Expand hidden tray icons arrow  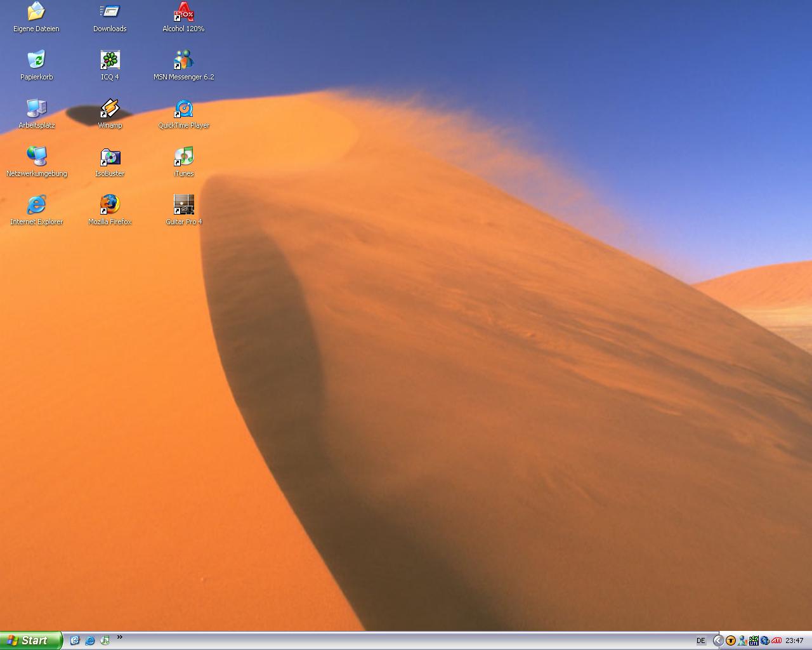(718, 640)
